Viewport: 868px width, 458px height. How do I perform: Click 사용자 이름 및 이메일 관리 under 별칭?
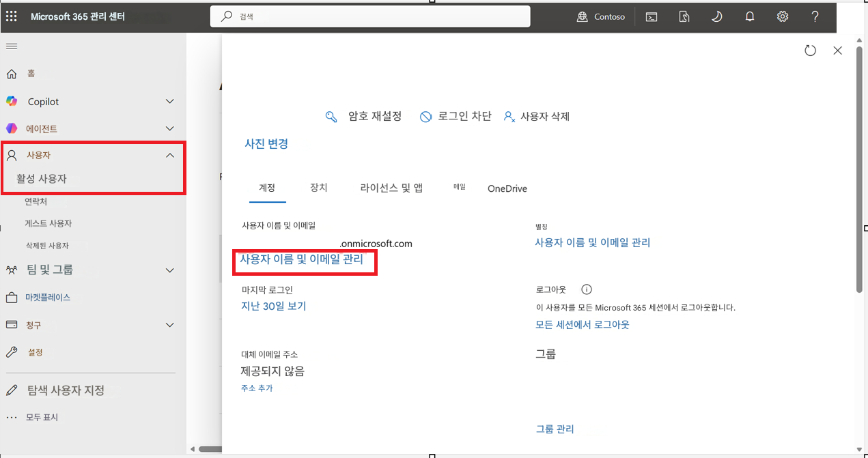(592, 242)
